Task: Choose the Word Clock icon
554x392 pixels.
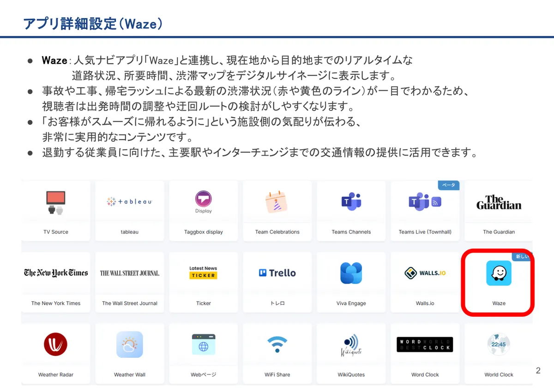Action: pos(425,344)
